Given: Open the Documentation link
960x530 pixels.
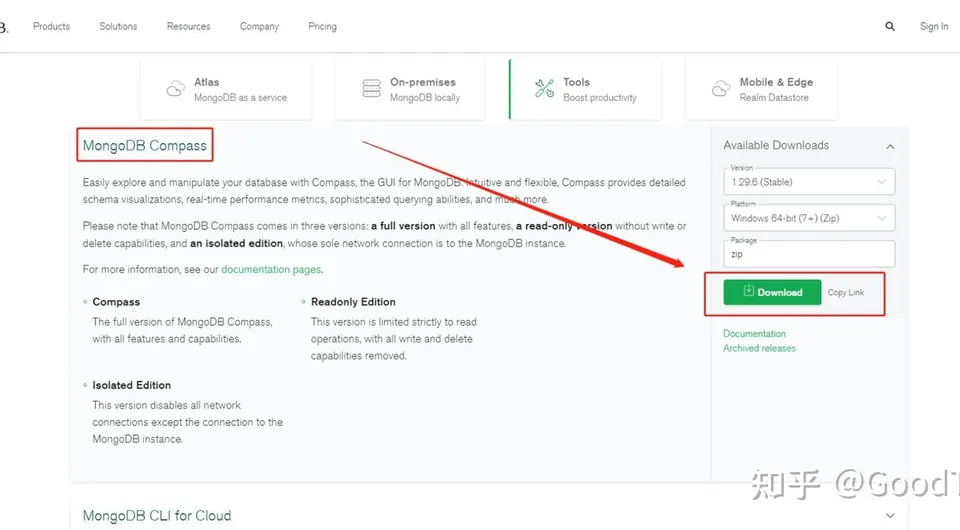Looking at the screenshot, I should tap(754, 334).
